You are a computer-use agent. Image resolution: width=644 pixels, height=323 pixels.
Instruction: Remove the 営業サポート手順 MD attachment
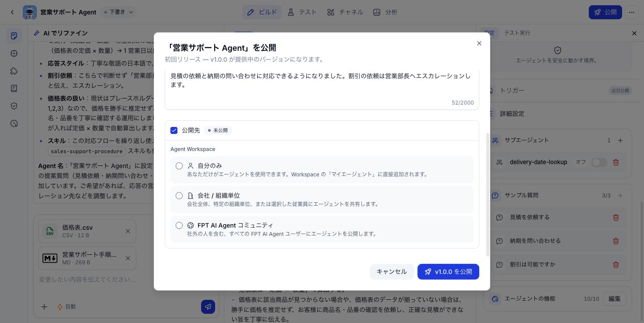tap(128, 258)
